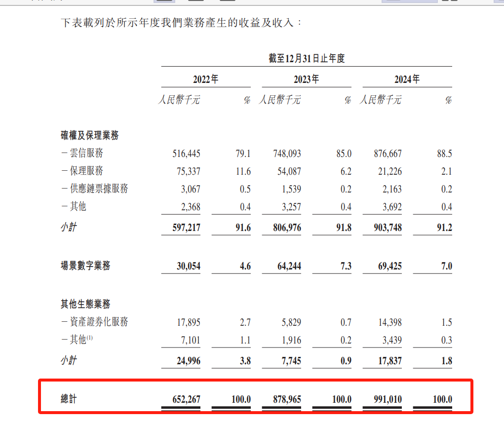This screenshot has width=504, height=422.
Task: Click the row label '場景數字業務'
Action: pos(85,266)
